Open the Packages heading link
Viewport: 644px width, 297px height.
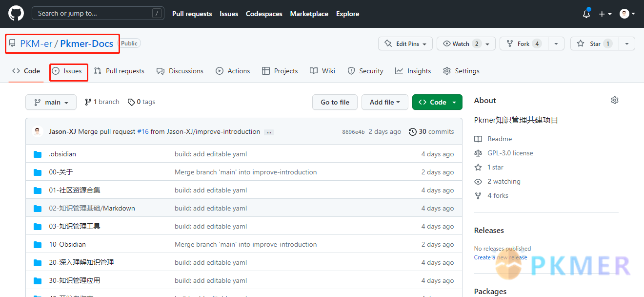490,292
